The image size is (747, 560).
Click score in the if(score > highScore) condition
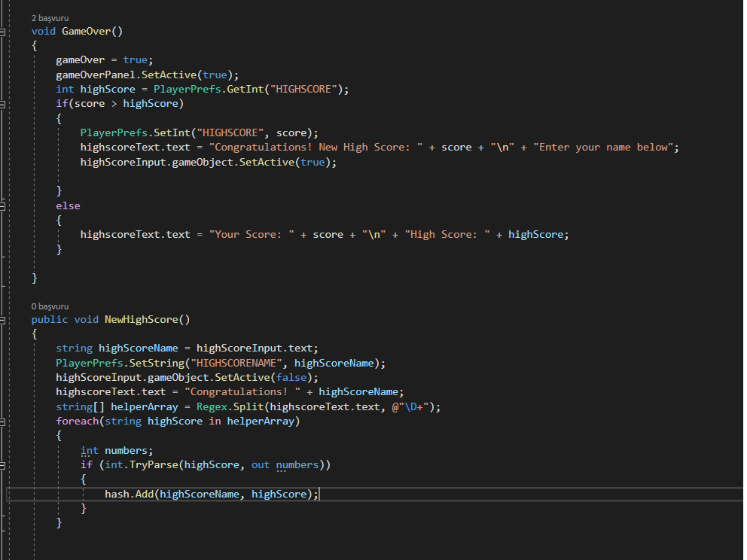[x=90, y=104]
